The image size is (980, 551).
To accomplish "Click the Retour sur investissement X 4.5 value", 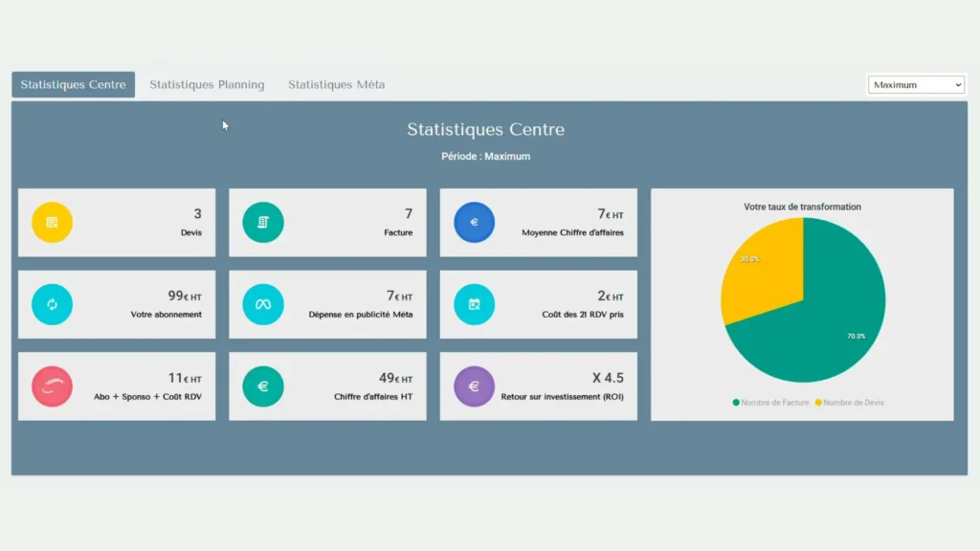I will pyautogui.click(x=608, y=378).
